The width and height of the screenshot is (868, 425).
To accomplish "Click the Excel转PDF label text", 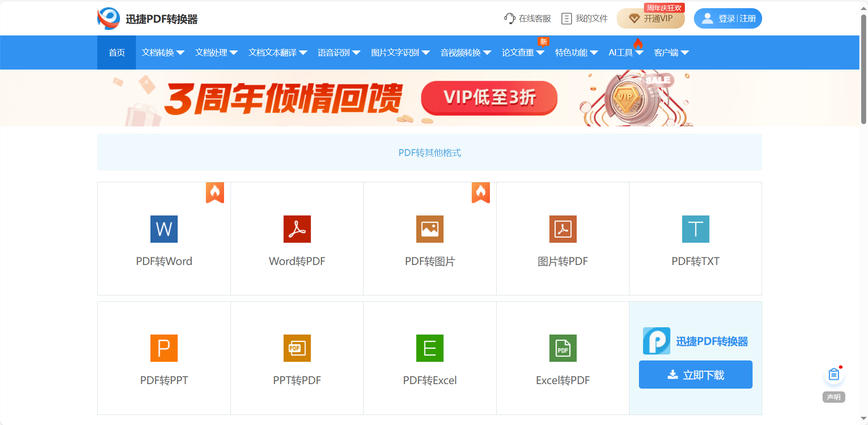I will 563,380.
